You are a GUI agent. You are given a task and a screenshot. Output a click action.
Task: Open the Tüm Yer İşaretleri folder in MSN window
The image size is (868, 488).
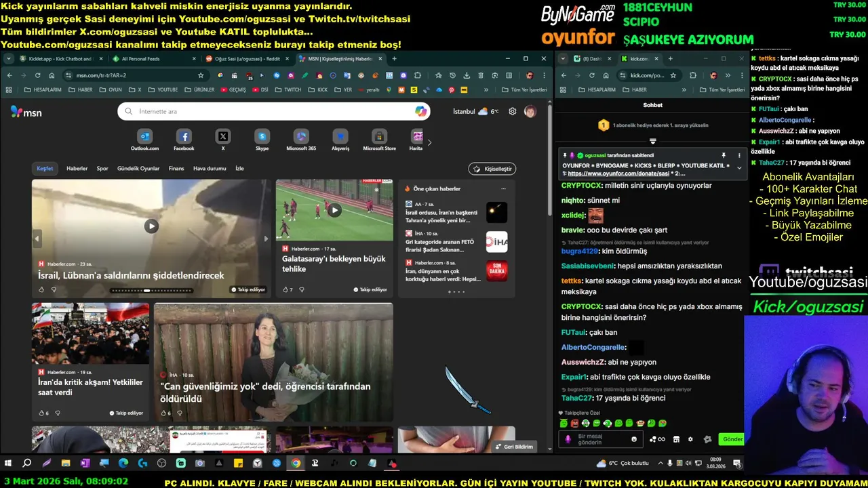point(525,89)
